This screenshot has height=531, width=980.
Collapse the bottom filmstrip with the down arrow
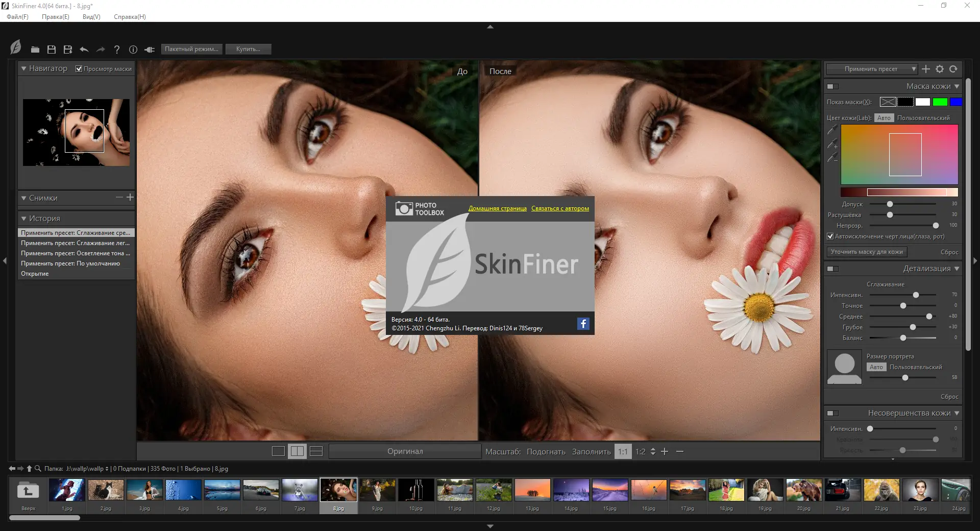pyautogui.click(x=490, y=526)
